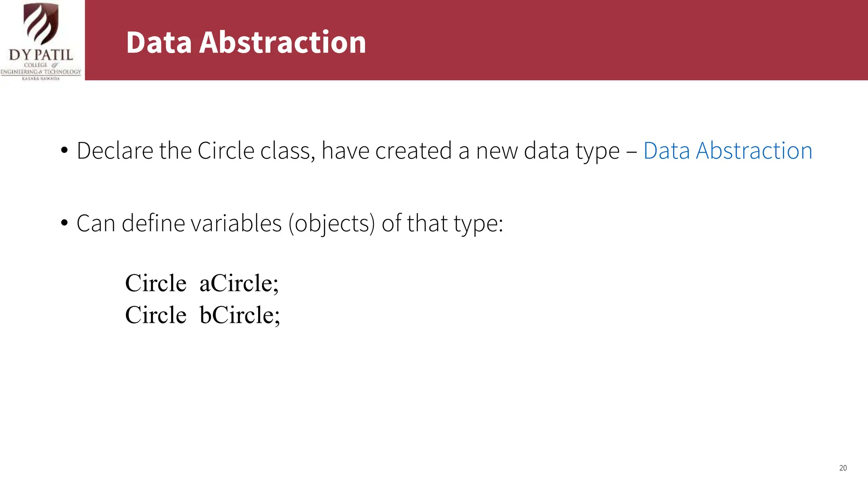868x488 pixels.
Task: Click the bullet dot before 'Can define'
Action: tap(64, 223)
